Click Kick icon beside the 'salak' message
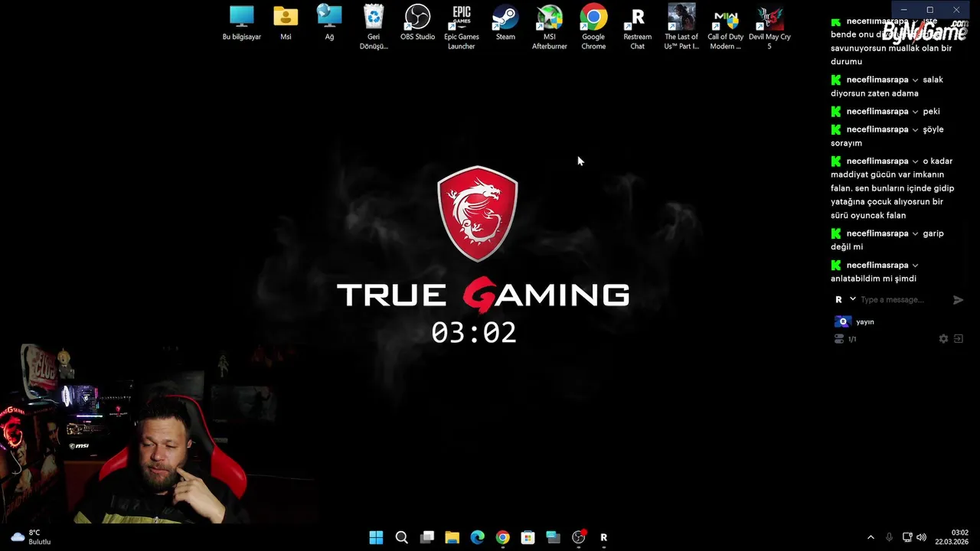Image resolution: width=980 pixels, height=551 pixels. click(x=836, y=80)
